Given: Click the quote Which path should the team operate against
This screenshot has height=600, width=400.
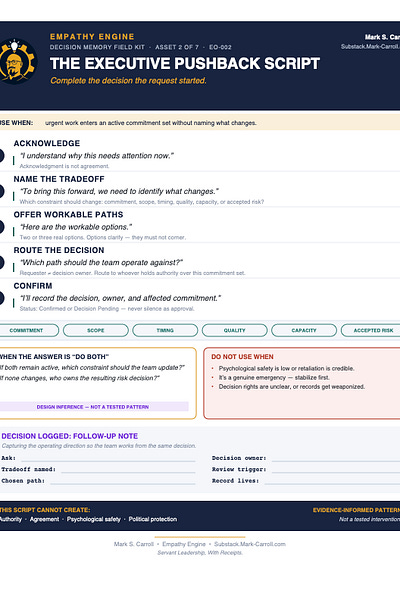Looking at the screenshot, I should point(101,262).
